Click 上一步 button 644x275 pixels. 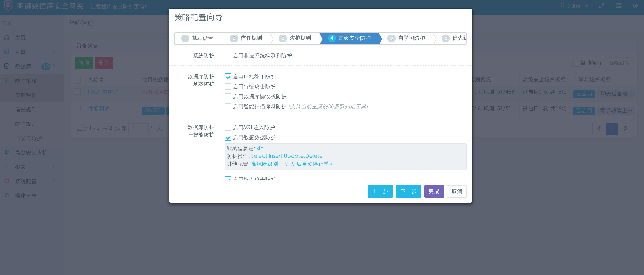380,191
